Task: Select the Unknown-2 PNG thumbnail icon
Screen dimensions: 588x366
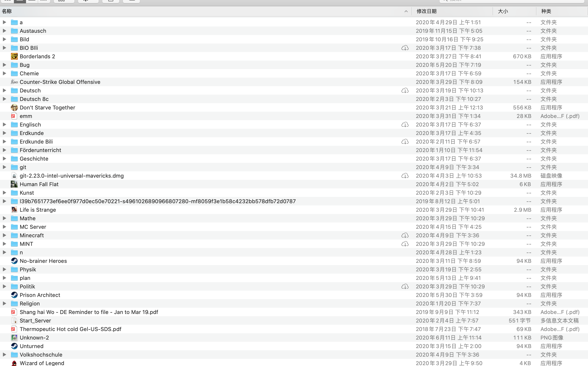Action: click(x=14, y=338)
